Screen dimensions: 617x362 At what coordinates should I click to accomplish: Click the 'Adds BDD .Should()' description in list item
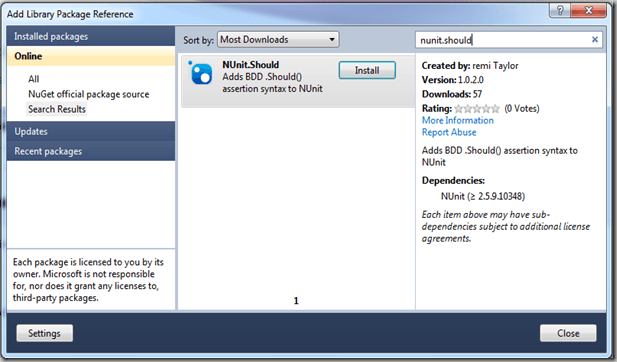coord(272,83)
